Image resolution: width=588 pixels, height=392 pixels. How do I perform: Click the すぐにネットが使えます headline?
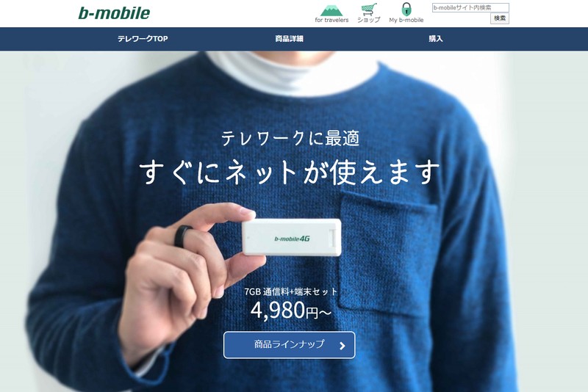(x=289, y=172)
